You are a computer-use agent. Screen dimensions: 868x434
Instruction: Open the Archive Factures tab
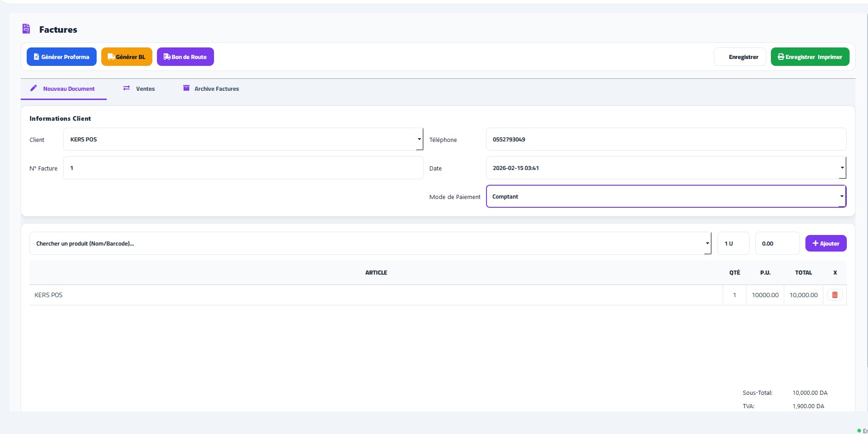click(x=216, y=88)
